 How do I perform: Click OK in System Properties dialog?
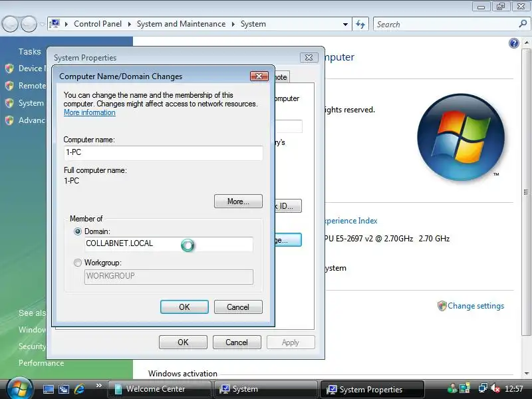point(183,342)
